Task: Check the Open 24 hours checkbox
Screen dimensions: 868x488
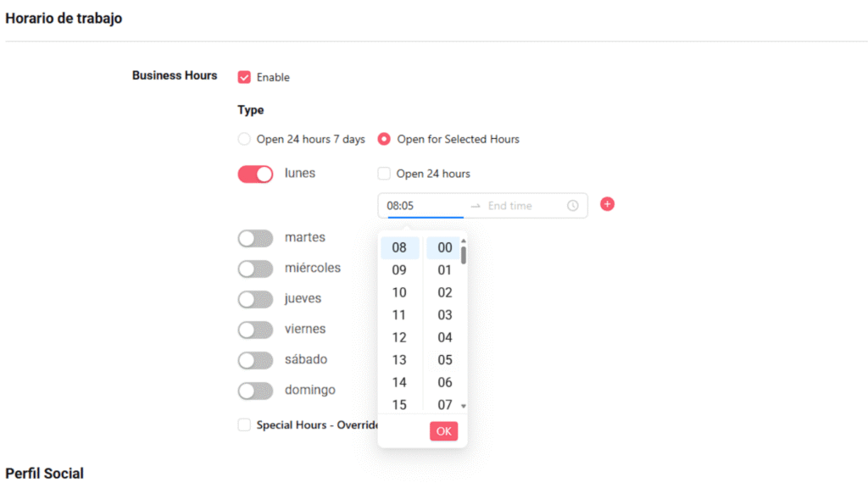Action: 384,174
